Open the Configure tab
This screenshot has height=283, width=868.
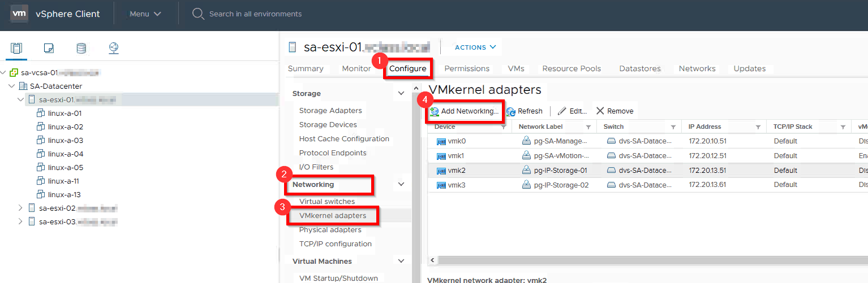pos(408,68)
